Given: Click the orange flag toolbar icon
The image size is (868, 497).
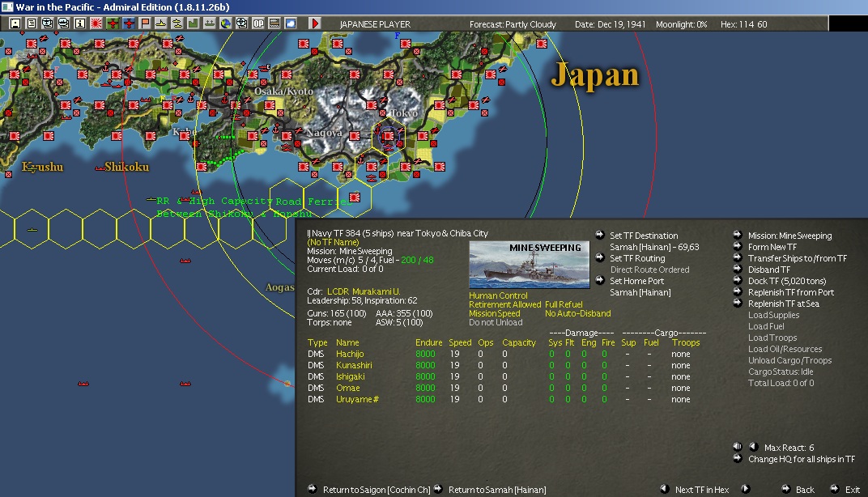Looking at the screenshot, I should pyautogui.click(x=144, y=23).
